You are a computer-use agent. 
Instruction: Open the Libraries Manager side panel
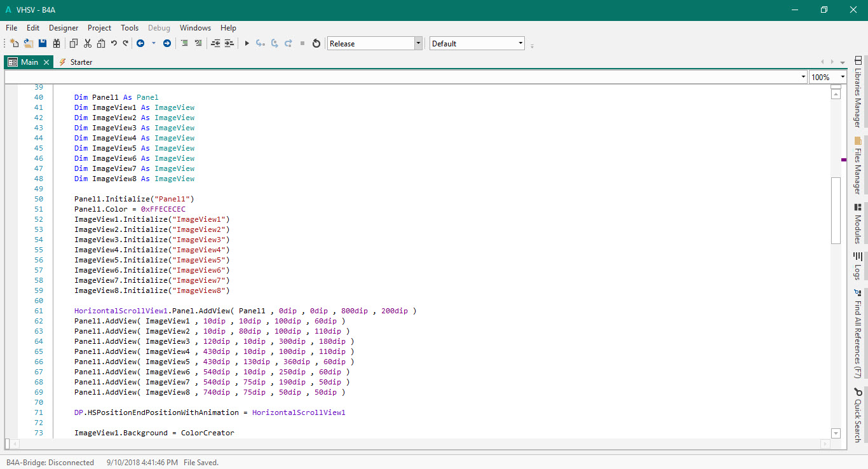tap(857, 92)
